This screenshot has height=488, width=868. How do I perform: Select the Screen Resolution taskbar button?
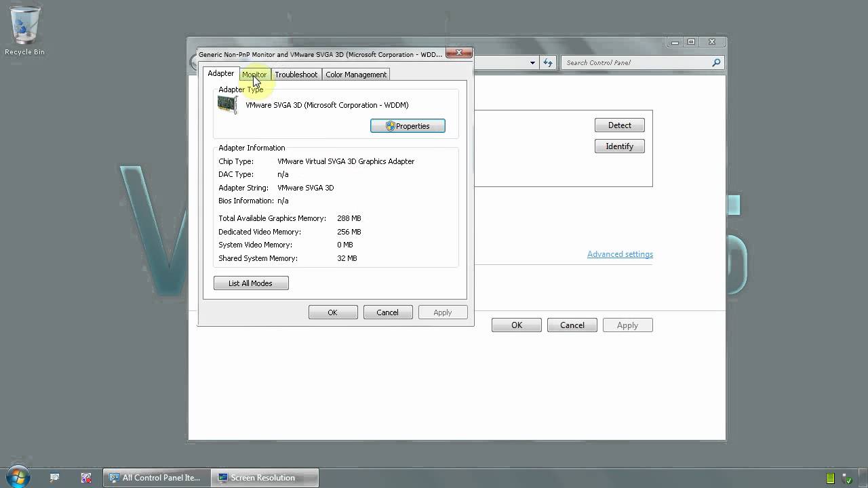(x=264, y=478)
